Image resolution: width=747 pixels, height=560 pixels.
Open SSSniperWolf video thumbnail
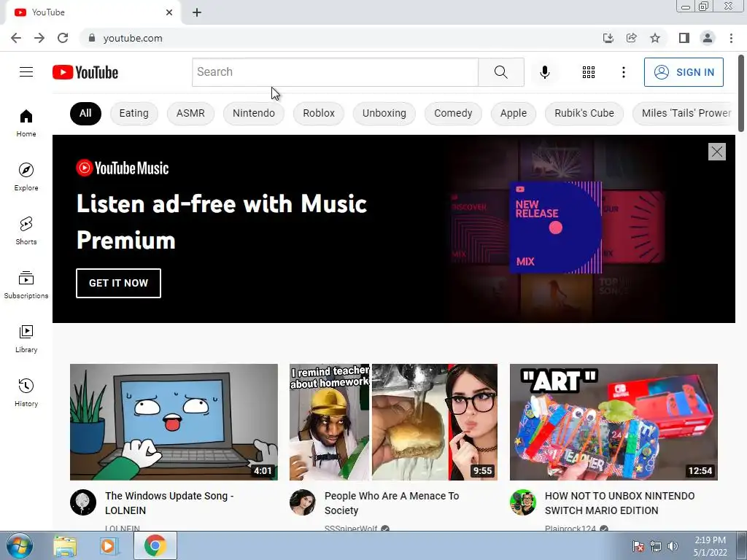(x=393, y=422)
